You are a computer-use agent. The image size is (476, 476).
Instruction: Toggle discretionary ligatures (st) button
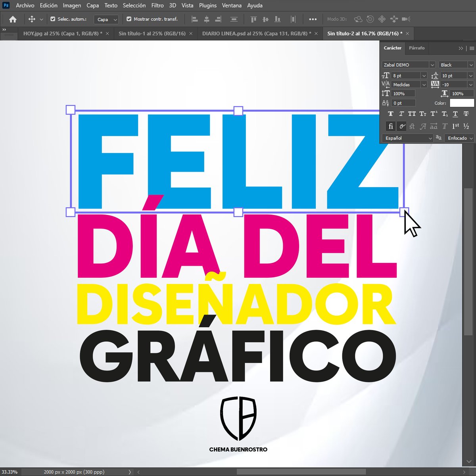point(412,126)
